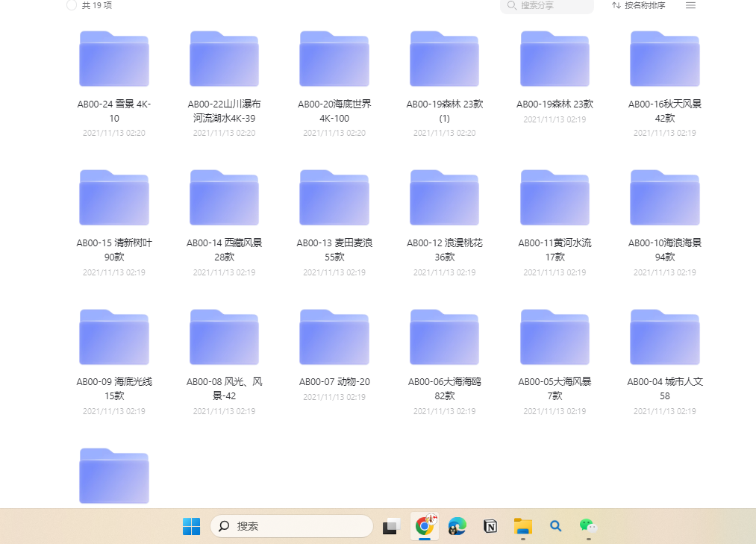Toggle the select-all checkbox beside 共 19 项

pos(72,5)
